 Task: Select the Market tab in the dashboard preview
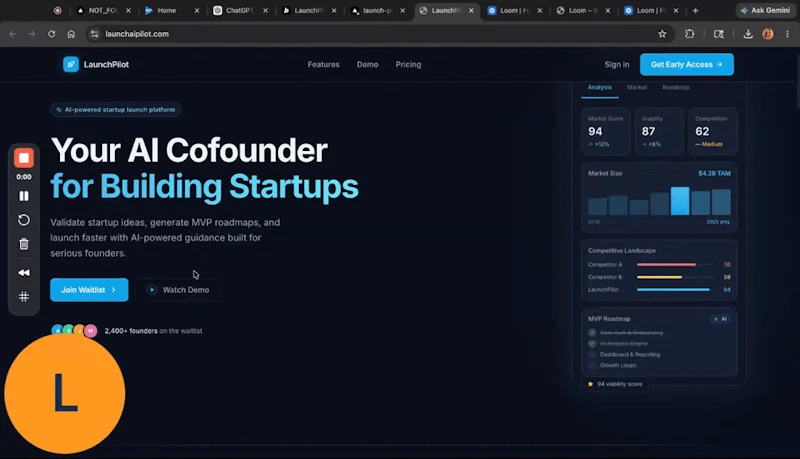tap(637, 87)
